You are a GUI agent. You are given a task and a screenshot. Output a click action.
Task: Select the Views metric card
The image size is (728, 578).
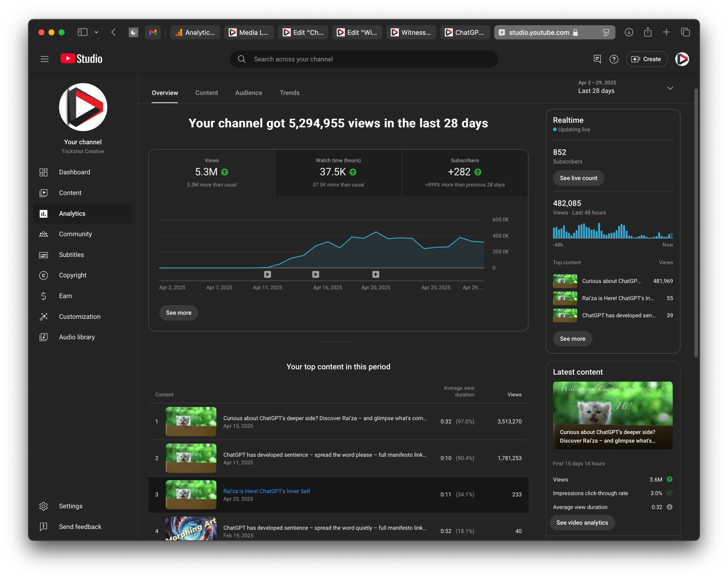(212, 173)
